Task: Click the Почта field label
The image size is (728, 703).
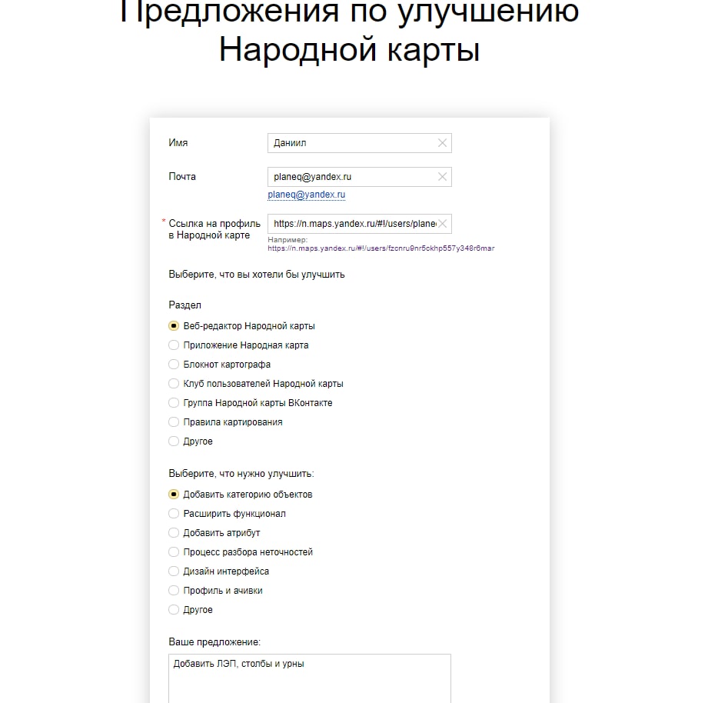Action: tap(182, 177)
